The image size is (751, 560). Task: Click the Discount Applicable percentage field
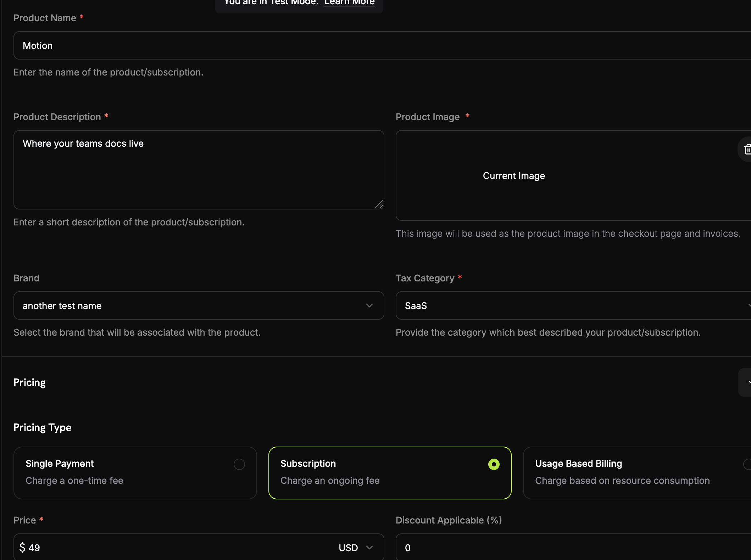(x=532, y=547)
